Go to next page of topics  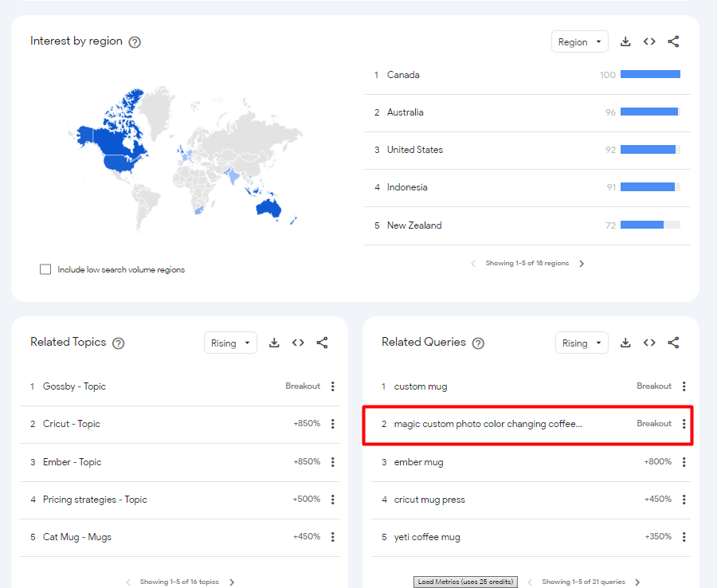232,582
